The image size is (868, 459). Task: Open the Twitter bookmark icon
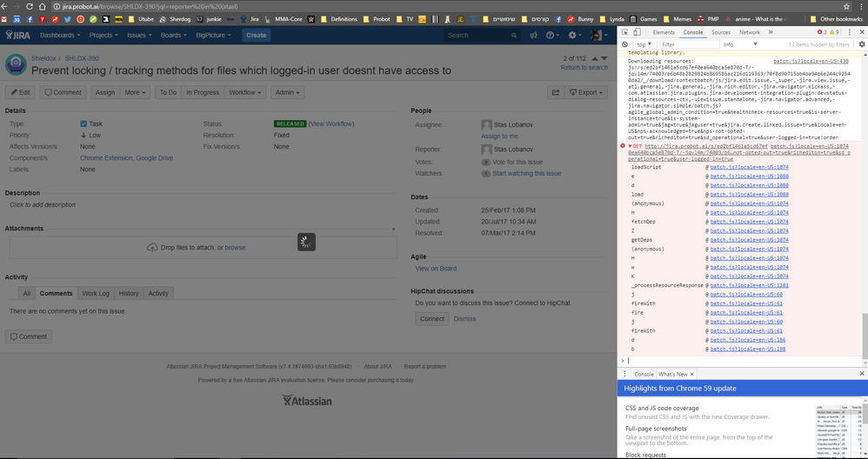pyautogui.click(x=68, y=19)
